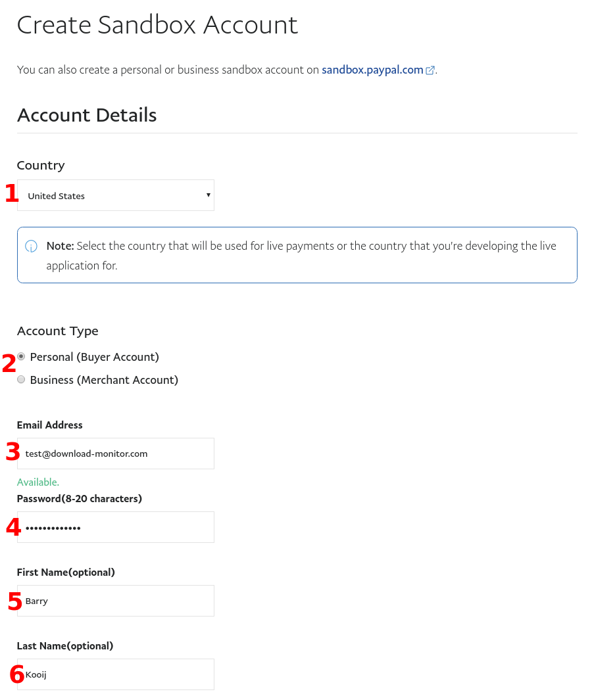This screenshot has width=592, height=700.
Task: Click the "Create Sandbox Account" page heading
Action: (x=157, y=25)
